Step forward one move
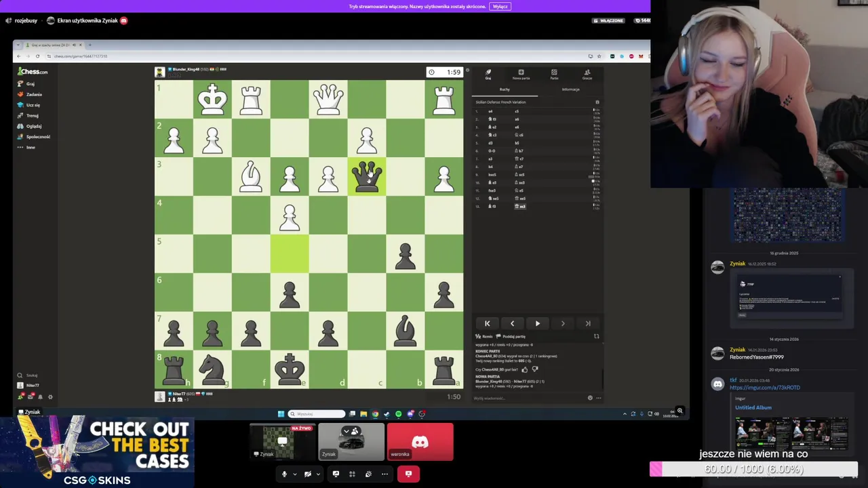The image size is (868, 488). pyautogui.click(x=563, y=323)
